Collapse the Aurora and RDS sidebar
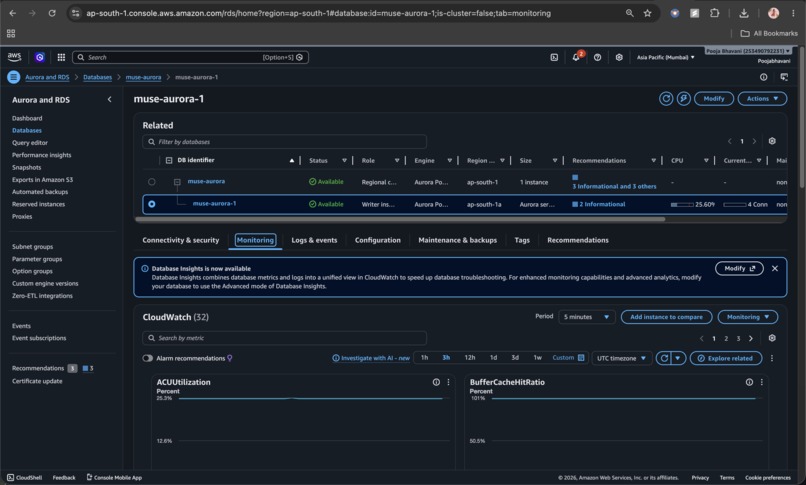Screen dimensions: 806x485 point(109,100)
